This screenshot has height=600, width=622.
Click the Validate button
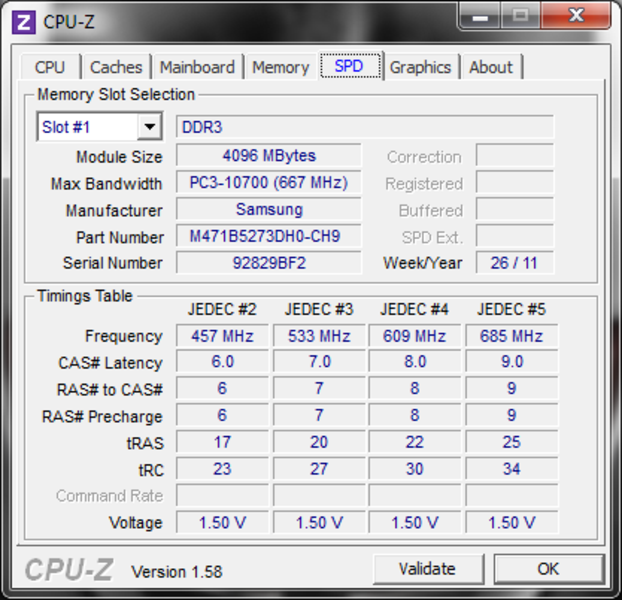pos(428,569)
